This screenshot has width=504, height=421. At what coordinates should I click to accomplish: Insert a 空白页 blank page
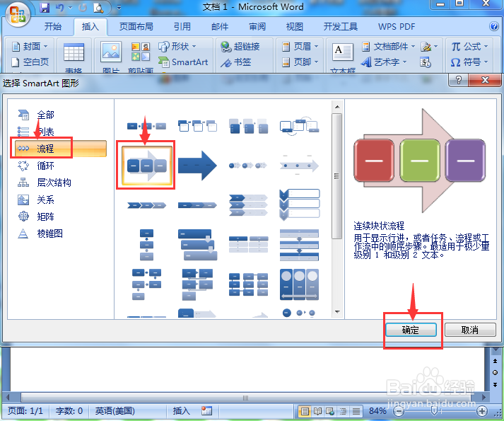(x=30, y=62)
